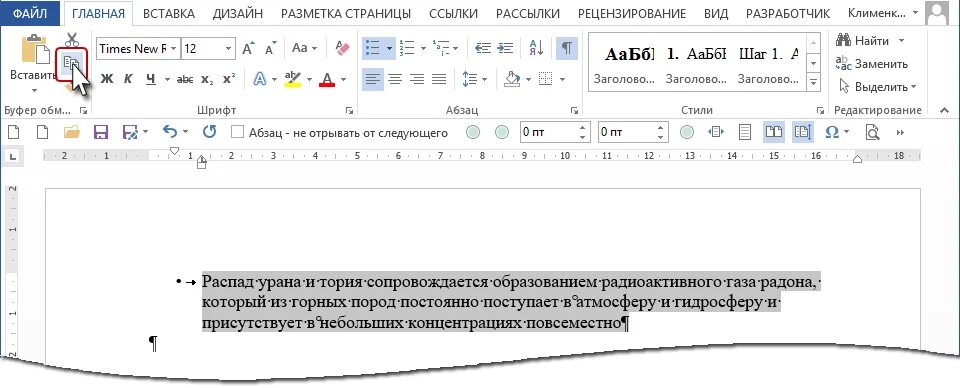The width and height of the screenshot is (960, 388).
Task: Click the Find binoculars icon
Action: [844, 41]
